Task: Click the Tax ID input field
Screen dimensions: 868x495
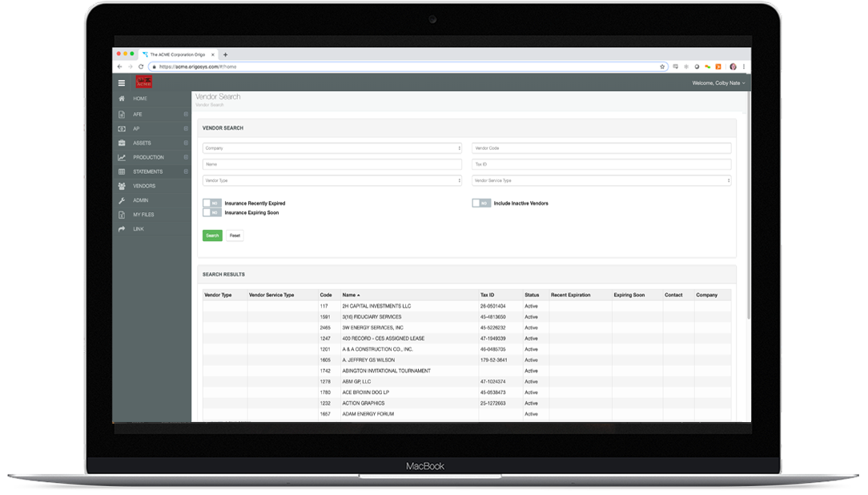Action: pyautogui.click(x=601, y=164)
